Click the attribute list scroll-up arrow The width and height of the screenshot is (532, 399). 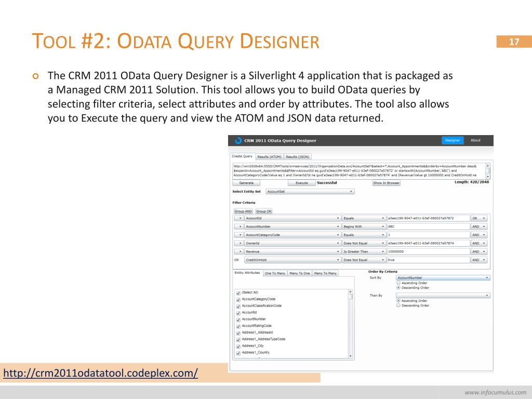pos(351,292)
